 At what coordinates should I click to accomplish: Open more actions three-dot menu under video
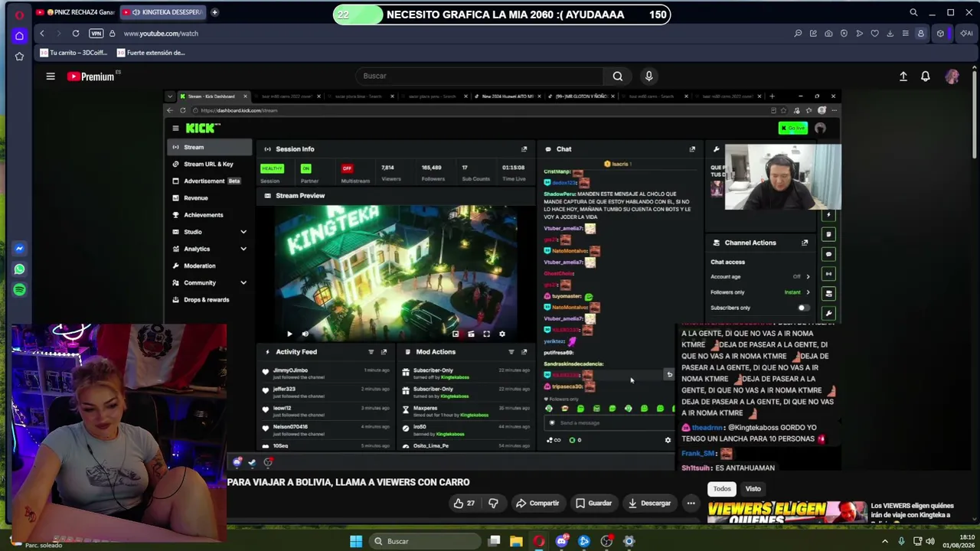(x=691, y=503)
